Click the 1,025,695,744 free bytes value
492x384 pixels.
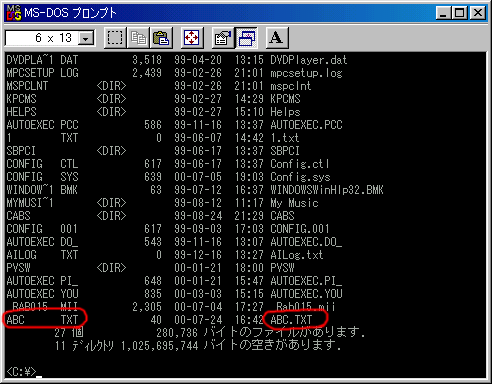pos(159,346)
